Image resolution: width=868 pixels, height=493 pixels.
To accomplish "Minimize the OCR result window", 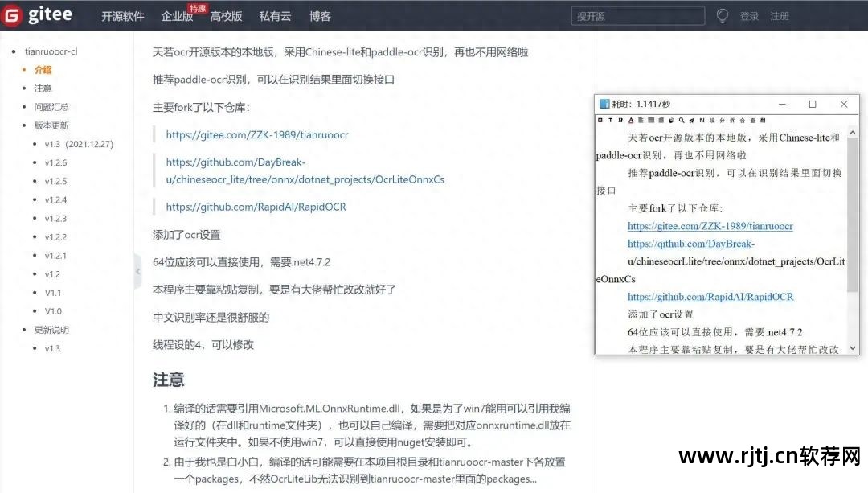I will 782,104.
